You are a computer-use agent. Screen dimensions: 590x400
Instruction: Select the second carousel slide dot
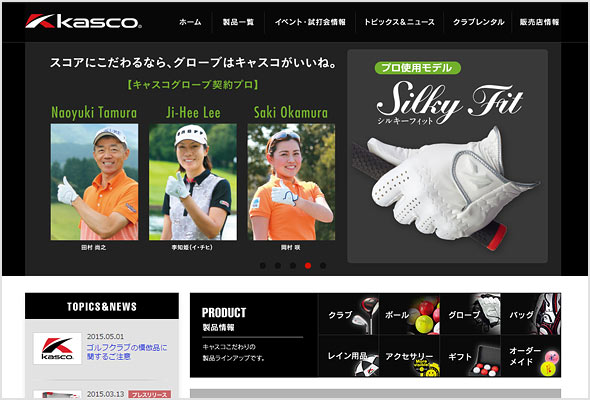coord(278,266)
